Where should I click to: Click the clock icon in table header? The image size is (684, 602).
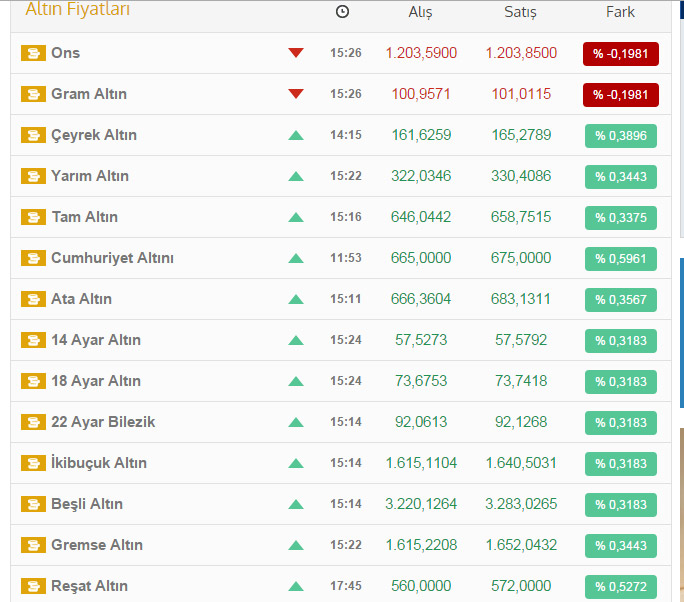click(343, 12)
